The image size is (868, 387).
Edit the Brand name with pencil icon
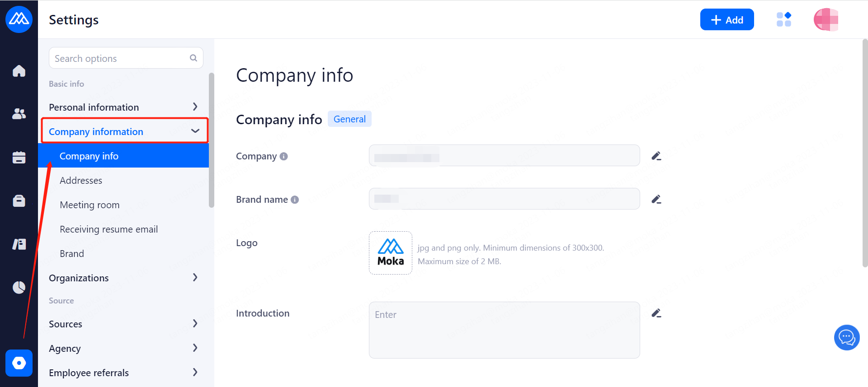656,199
